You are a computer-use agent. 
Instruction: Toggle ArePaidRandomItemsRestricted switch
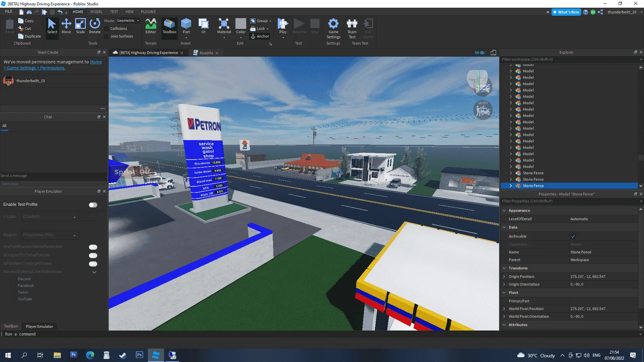pyautogui.click(x=93, y=247)
